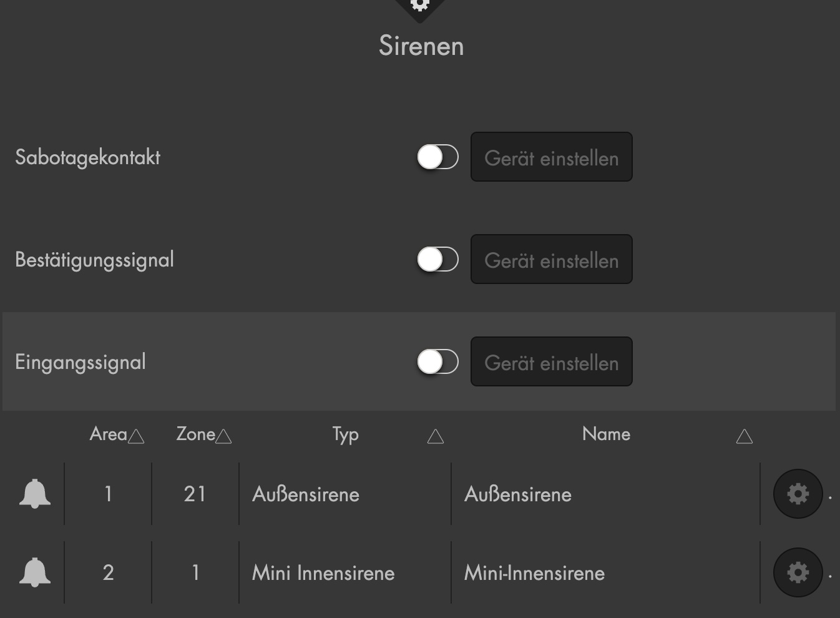Viewport: 840px width, 618px height.
Task: Click the Mini Innensirene type cell
Action: coord(323,573)
